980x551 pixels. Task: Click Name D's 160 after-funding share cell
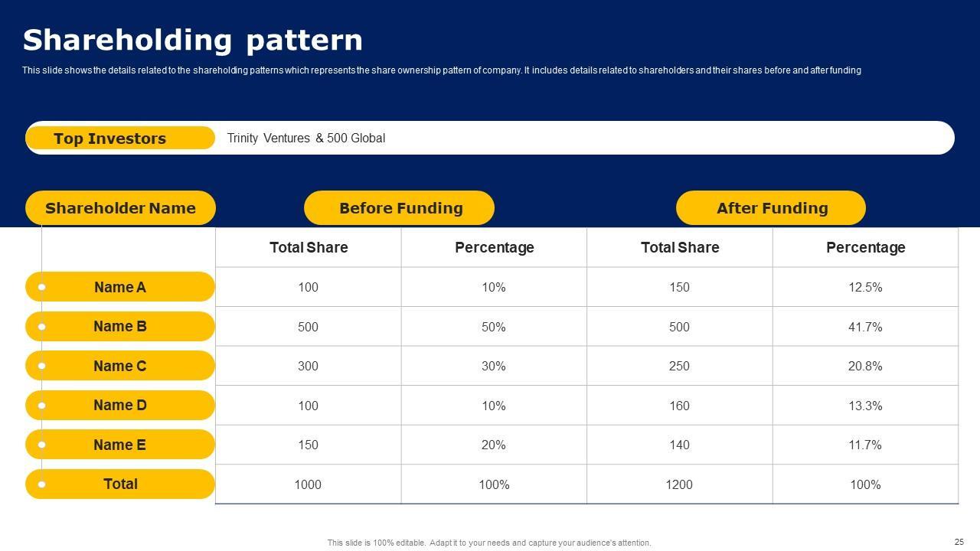[x=679, y=406]
